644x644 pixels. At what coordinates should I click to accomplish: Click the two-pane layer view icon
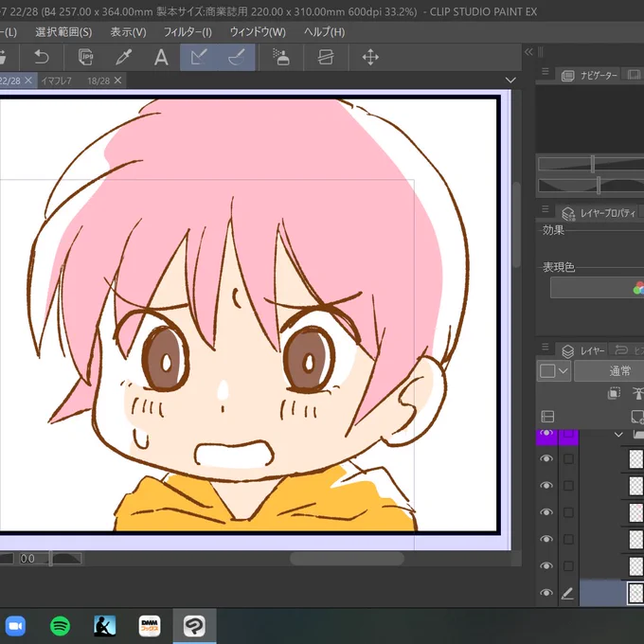tap(548, 417)
